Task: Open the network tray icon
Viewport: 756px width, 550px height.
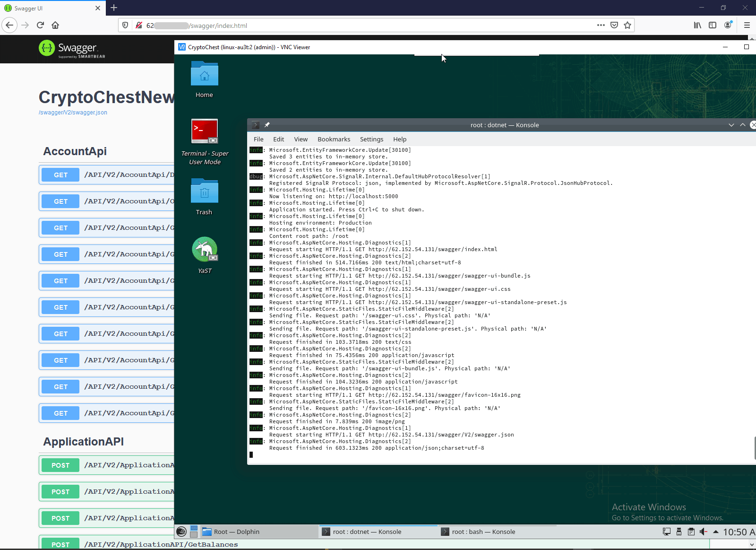Action: (x=667, y=532)
